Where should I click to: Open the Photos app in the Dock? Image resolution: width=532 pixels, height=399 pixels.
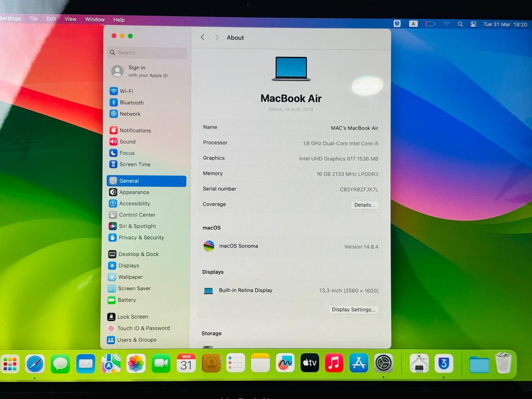(x=136, y=364)
